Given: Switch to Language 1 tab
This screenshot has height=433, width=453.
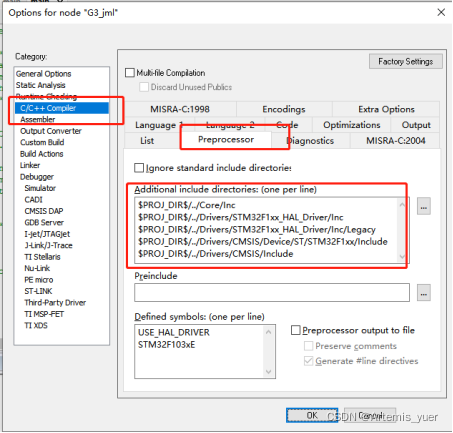Looking at the screenshot, I should click(159, 125).
